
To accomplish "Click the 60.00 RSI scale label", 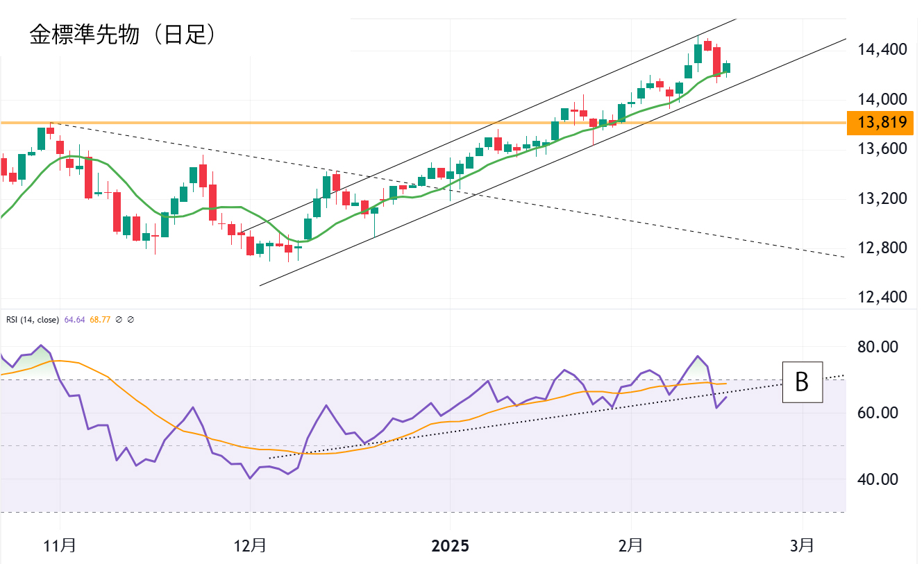I will [878, 413].
